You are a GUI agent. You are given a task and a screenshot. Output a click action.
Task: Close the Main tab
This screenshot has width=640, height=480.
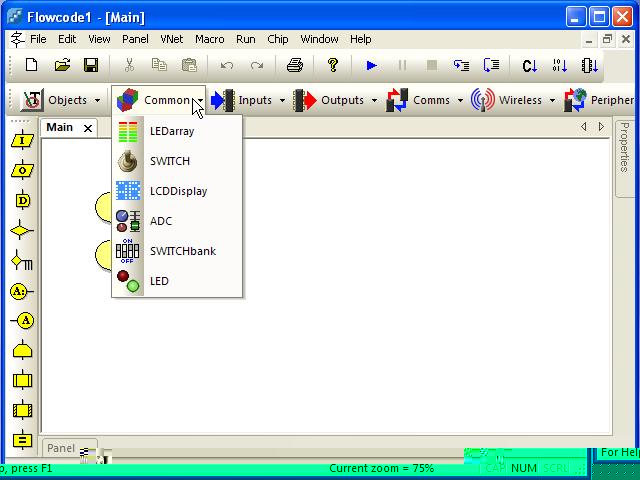(88, 129)
